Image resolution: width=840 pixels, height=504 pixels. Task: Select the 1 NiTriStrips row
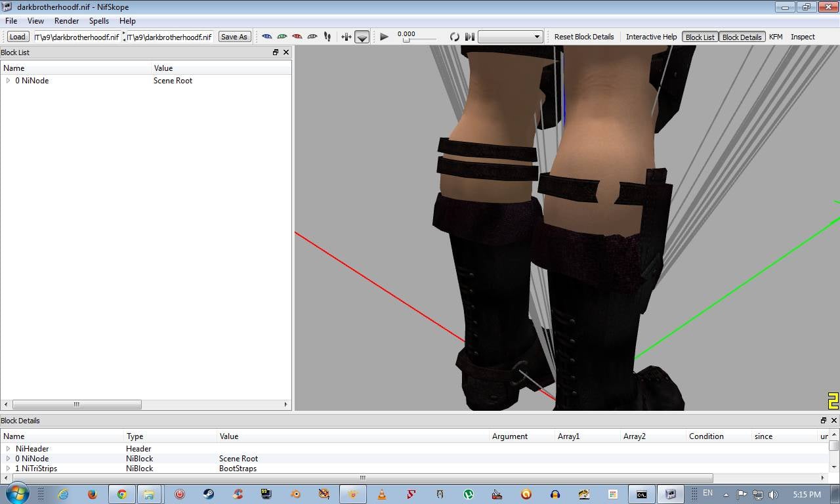click(x=414, y=469)
